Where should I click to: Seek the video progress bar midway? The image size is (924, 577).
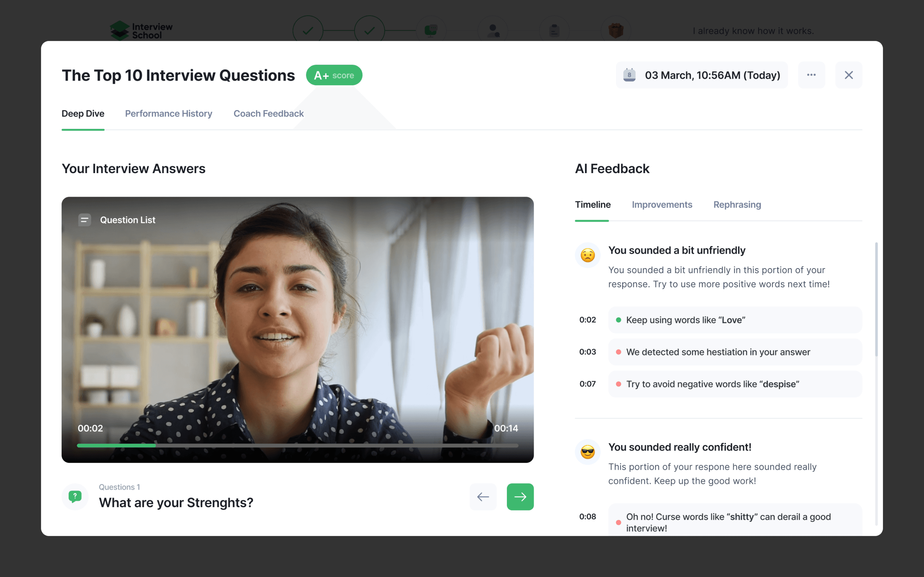pyautogui.click(x=297, y=445)
